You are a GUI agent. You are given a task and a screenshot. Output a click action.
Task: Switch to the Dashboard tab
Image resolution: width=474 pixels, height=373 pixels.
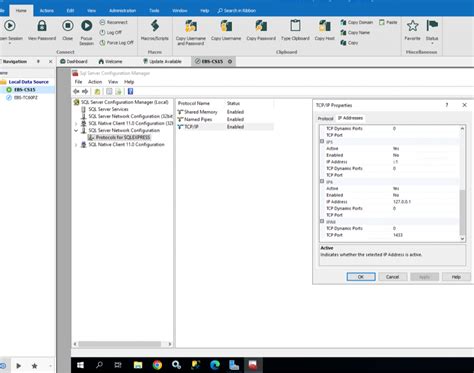click(74, 61)
